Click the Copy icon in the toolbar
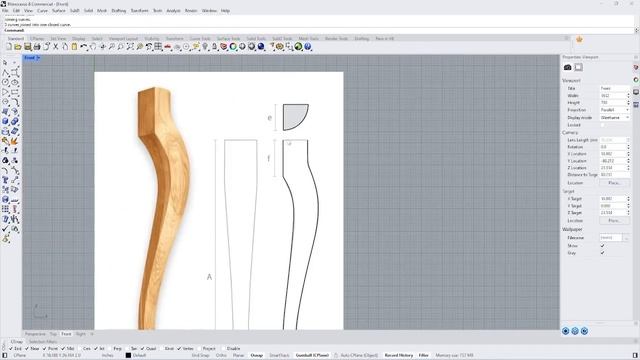 (65, 47)
